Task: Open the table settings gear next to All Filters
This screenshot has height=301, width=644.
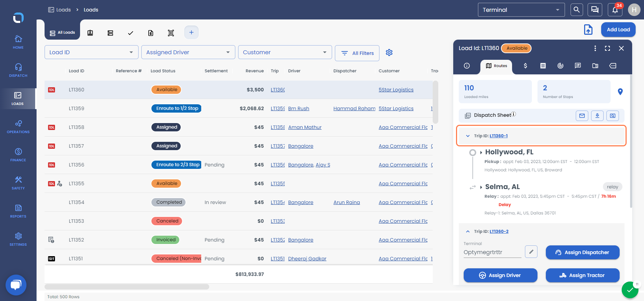Action: coord(389,52)
